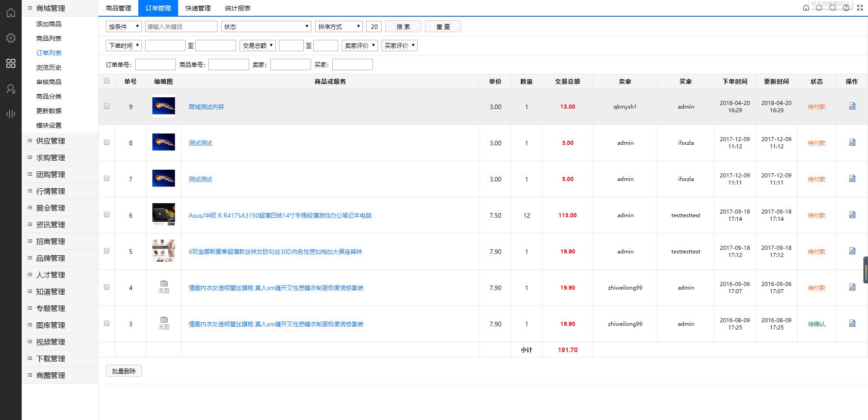Open the 状态 status dropdown

(266, 27)
